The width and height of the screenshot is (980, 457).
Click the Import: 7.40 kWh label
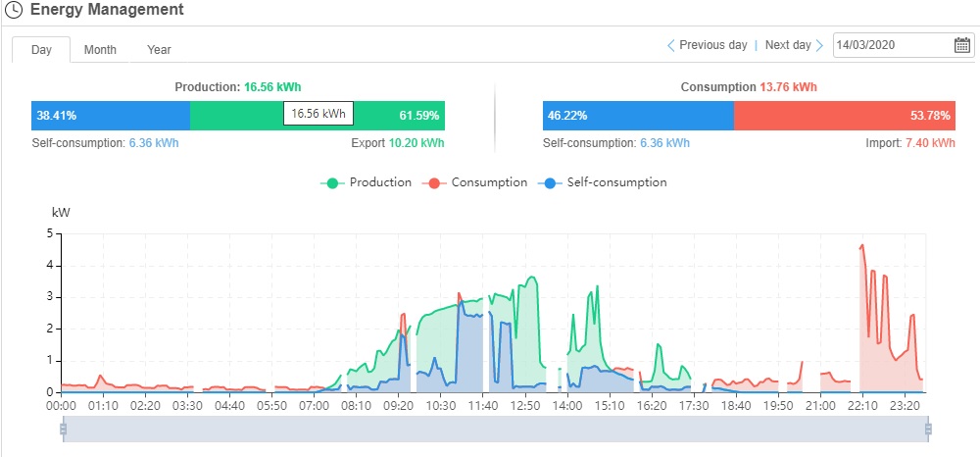coord(910,143)
